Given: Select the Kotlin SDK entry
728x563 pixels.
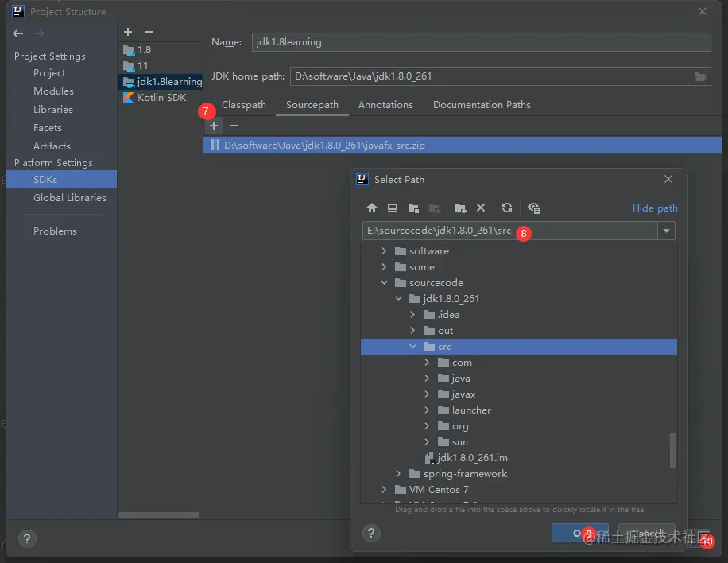Looking at the screenshot, I should (160, 98).
